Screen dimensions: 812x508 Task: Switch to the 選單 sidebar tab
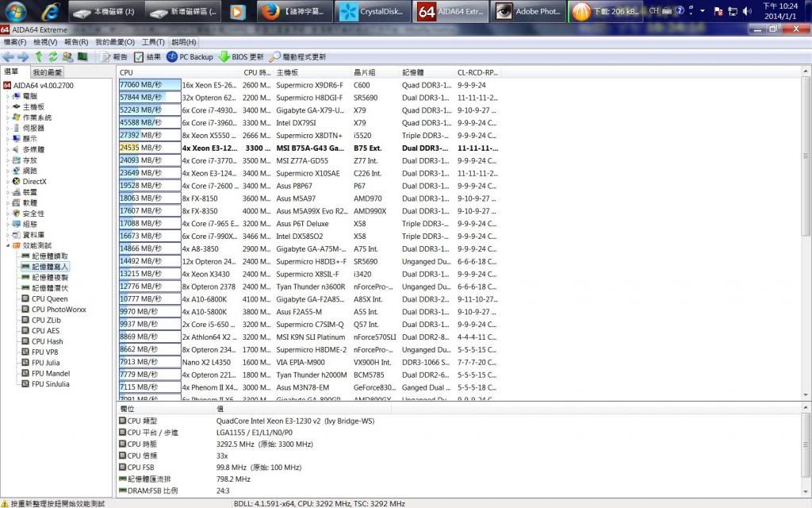tap(11, 71)
